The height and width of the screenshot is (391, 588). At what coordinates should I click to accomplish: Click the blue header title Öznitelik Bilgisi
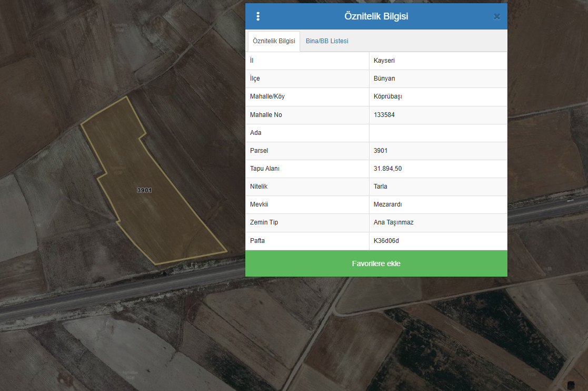376,16
